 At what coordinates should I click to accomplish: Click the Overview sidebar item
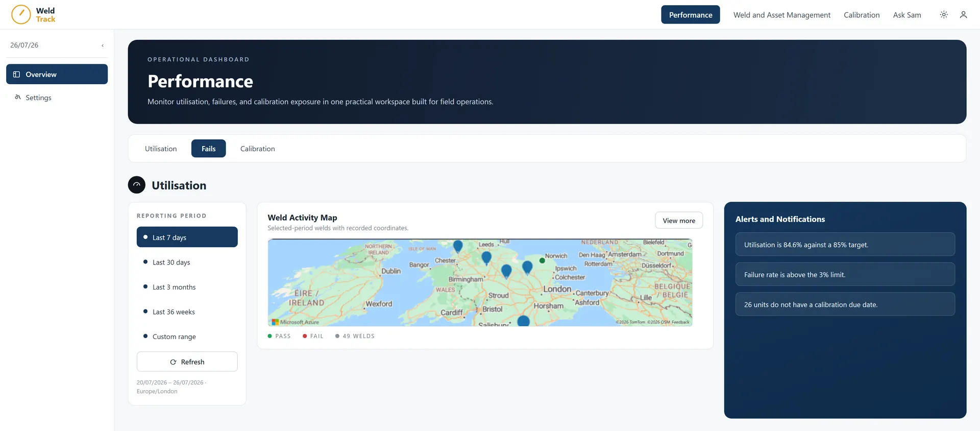click(57, 74)
